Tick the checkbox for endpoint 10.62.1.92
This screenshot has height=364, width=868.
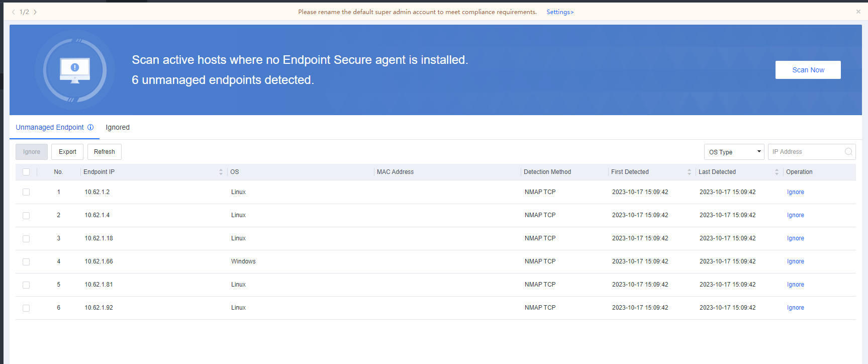[26, 308]
